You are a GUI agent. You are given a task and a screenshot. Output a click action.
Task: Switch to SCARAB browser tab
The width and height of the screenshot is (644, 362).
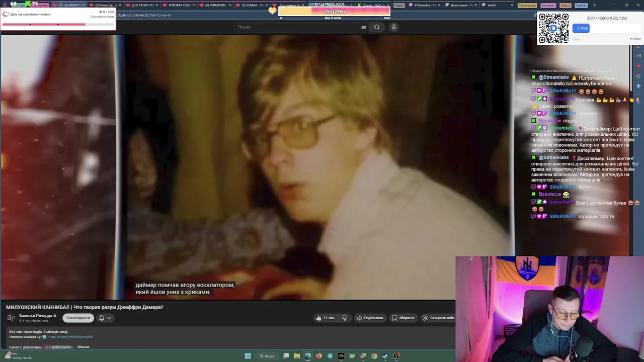253,5
